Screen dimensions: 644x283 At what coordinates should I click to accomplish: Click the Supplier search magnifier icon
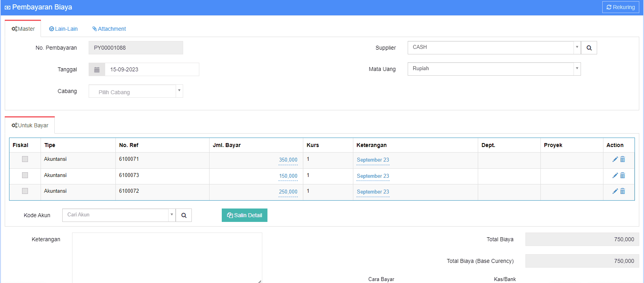(x=589, y=48)
